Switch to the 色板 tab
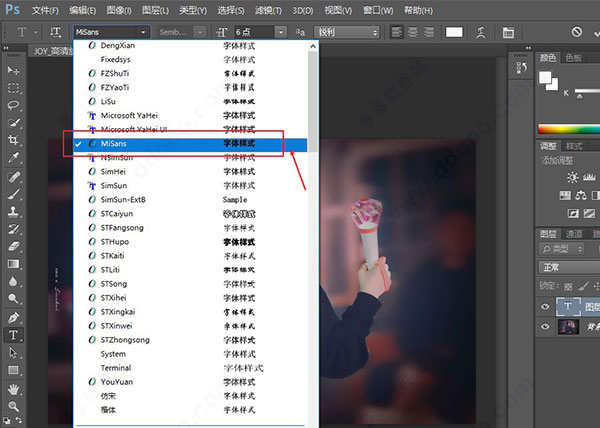This screenshot has height=428, width=600. point(573,58)
